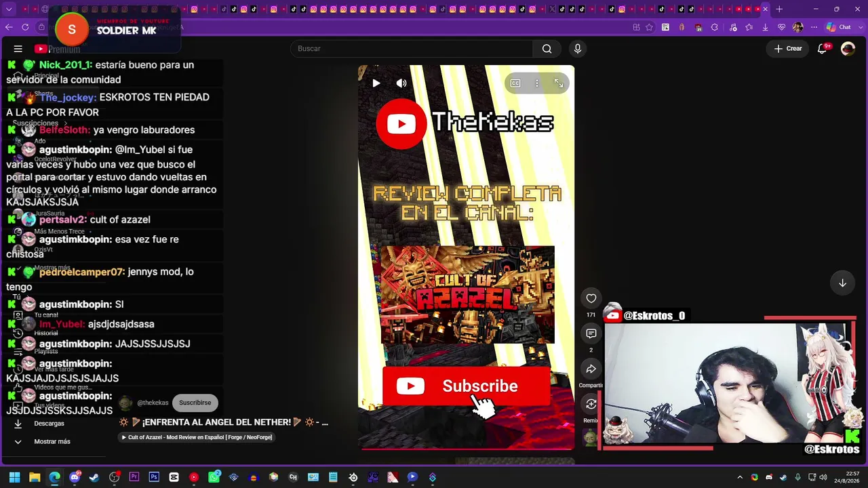
Task: Open the browser favorites list
Action: pos(749,27)
